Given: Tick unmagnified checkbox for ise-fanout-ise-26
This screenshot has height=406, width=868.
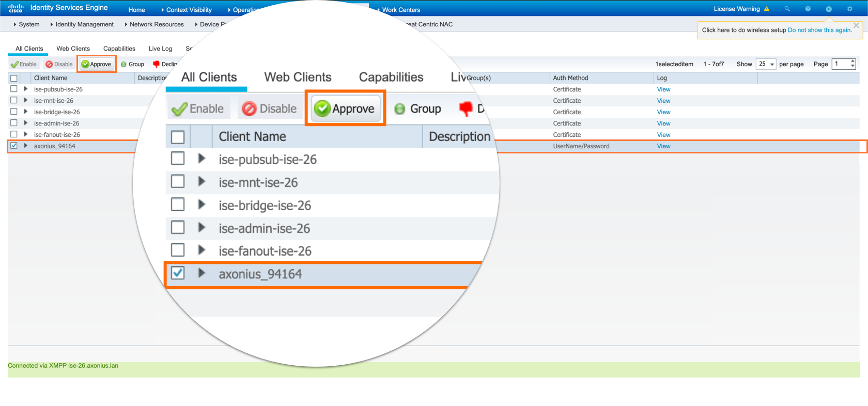Looking at the screenshot, I should (14, 134).
